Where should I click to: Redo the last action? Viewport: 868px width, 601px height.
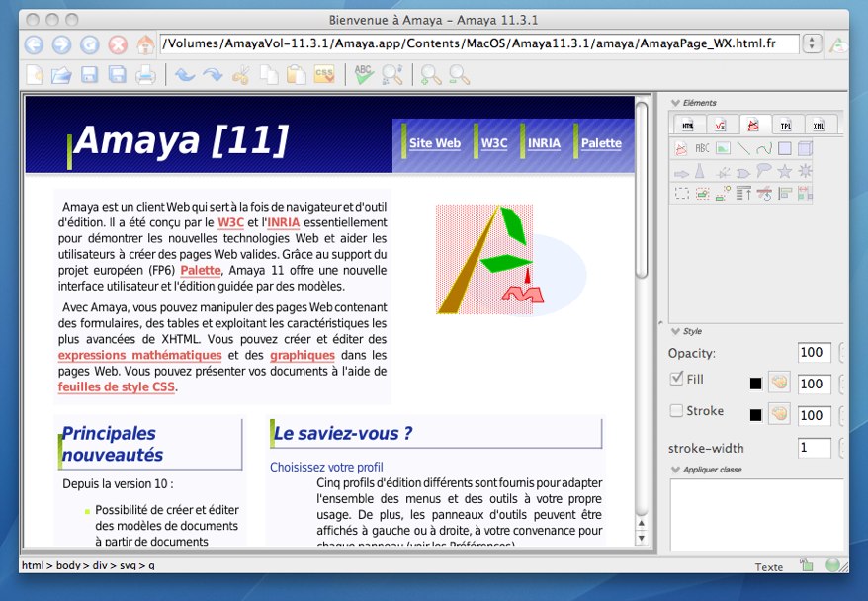click(x=213, y=74)
